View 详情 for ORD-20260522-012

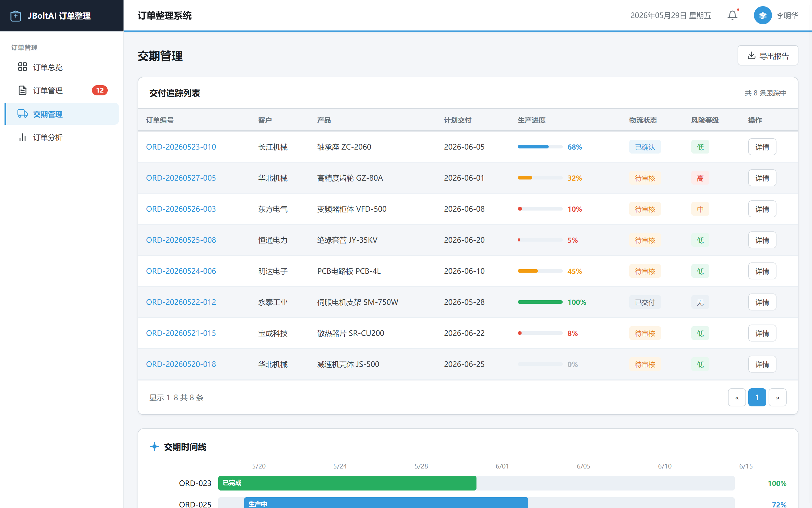762,302
